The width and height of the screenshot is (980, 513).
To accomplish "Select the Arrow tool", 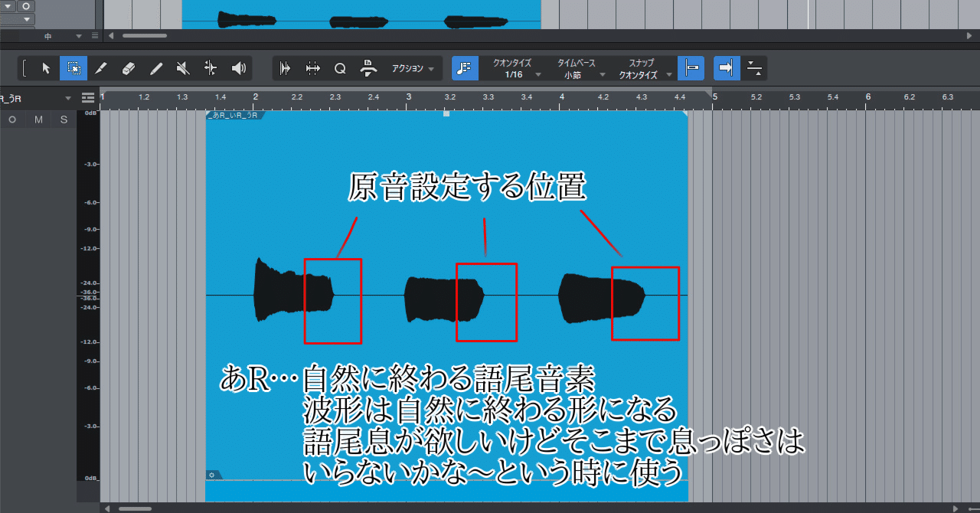I will tap(46, 68).
